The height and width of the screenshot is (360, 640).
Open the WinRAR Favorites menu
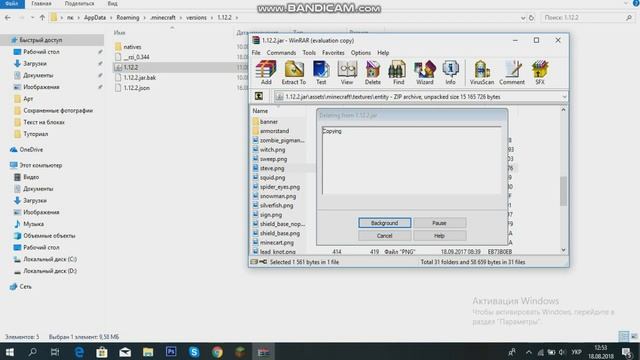click(x=333, y=53)
